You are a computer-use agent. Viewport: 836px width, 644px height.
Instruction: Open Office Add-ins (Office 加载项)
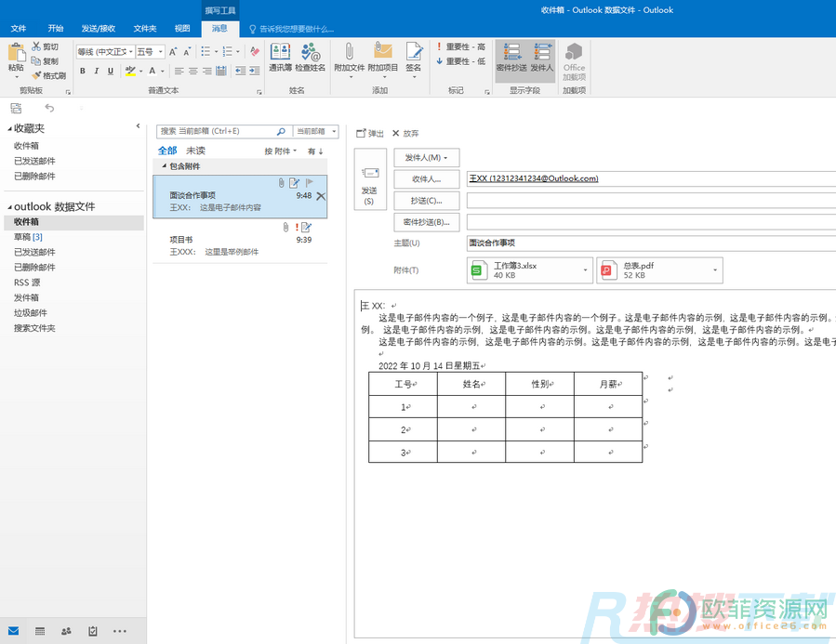[x=574, y=61]
